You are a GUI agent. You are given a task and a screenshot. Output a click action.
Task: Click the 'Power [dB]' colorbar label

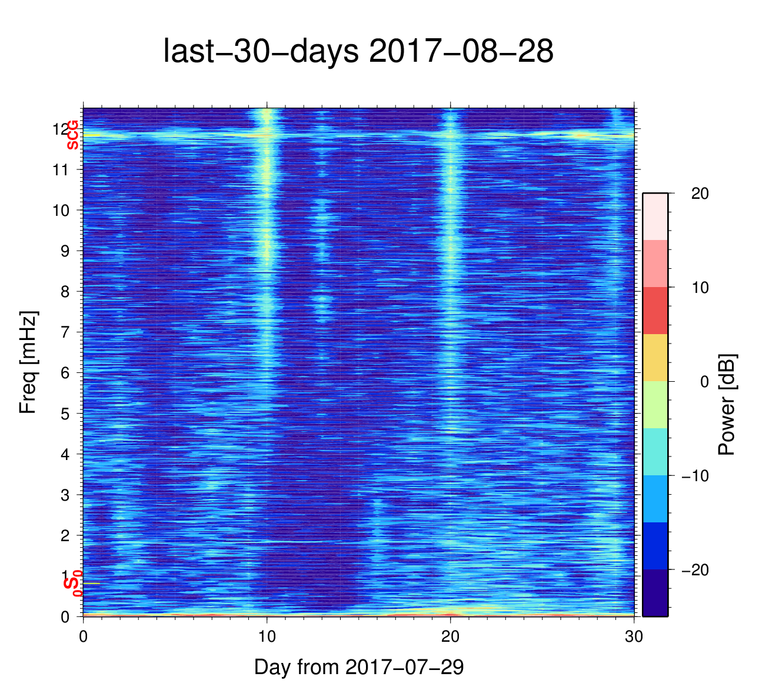click(727, 405)
